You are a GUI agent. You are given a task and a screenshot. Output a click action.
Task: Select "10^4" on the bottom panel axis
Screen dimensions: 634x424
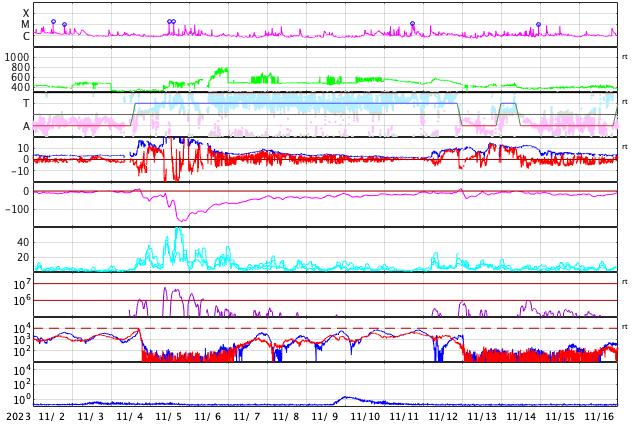tap(22, 370)
